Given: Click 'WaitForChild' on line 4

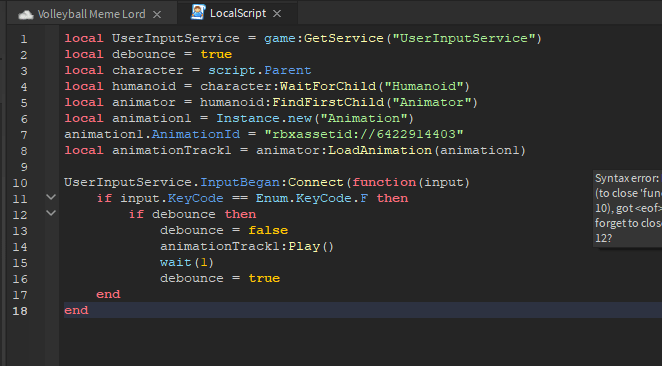Looking at the screenshot, I should click(328, 86).
